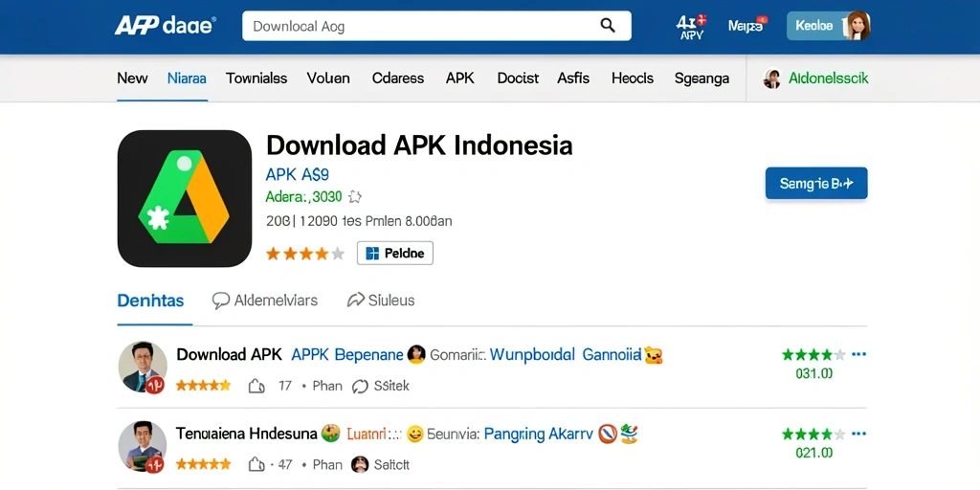980x490 pixels.
Task: Focus the Downlocal Aog search field
Action: click(x=436, y=26)
